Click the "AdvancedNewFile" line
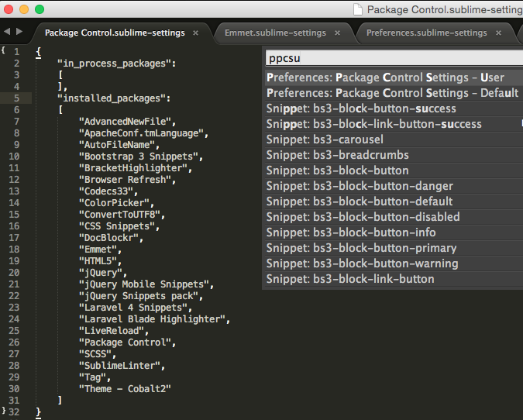The image size is (523, 420). click(128, 122)
